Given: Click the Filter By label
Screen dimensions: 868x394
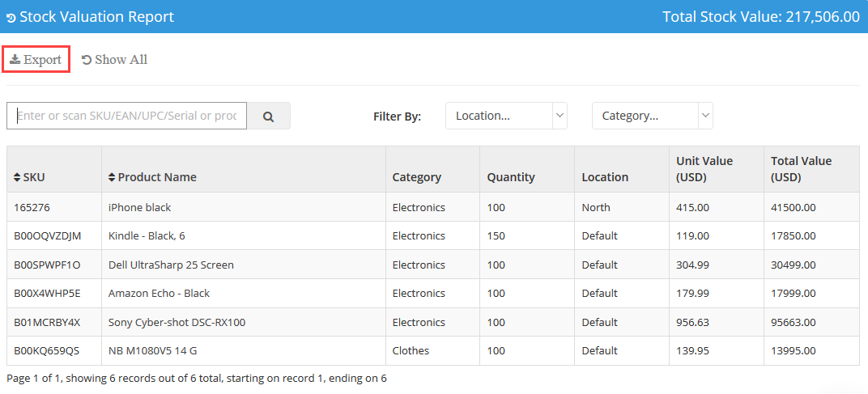Looking at the screenshot, I should pyautogui.click(x=398, y=117).
